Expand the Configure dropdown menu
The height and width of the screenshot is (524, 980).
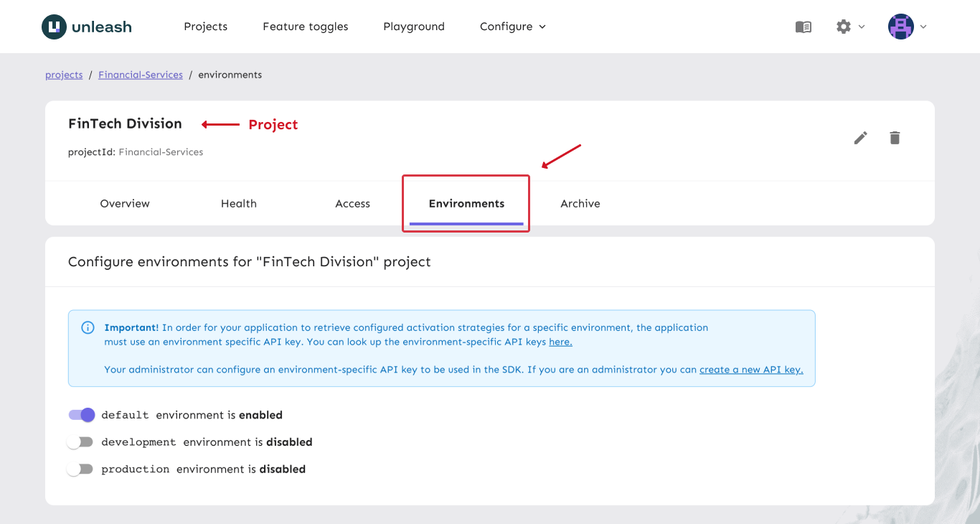(x=512, y=27)
